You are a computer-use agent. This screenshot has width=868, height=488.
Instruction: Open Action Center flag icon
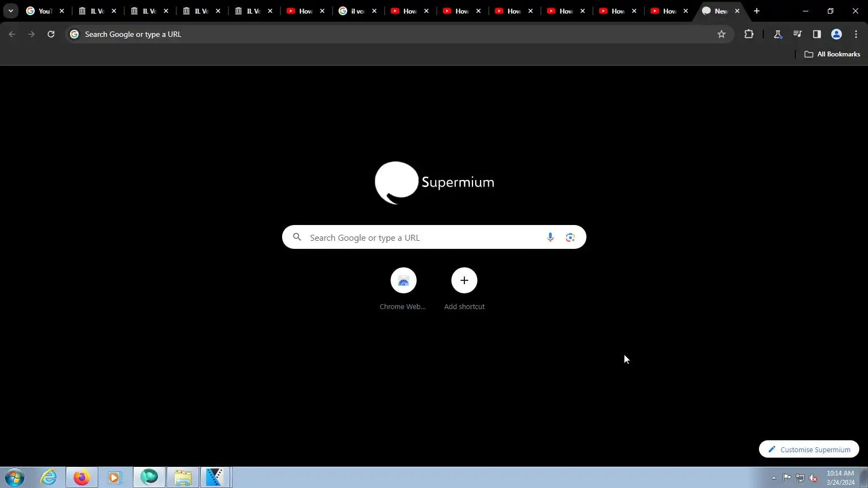click(787, 478)
